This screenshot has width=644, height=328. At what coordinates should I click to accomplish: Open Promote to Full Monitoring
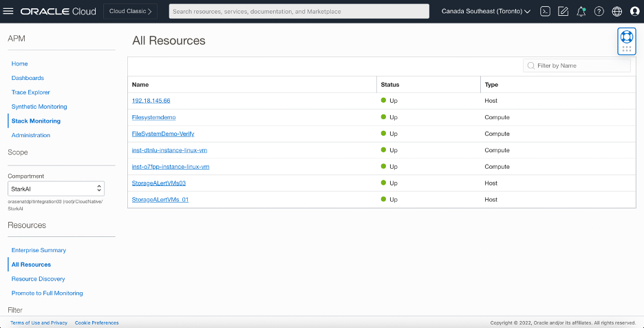(47, 293)
